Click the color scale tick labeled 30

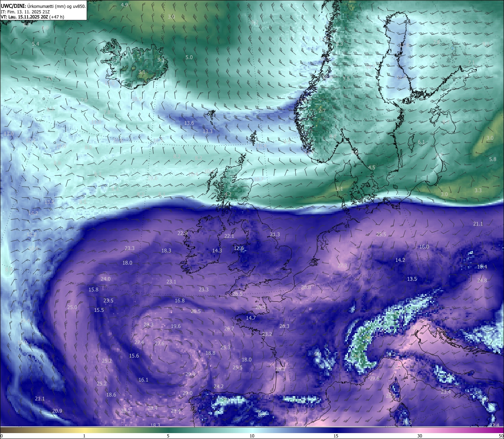coord(420,436)
